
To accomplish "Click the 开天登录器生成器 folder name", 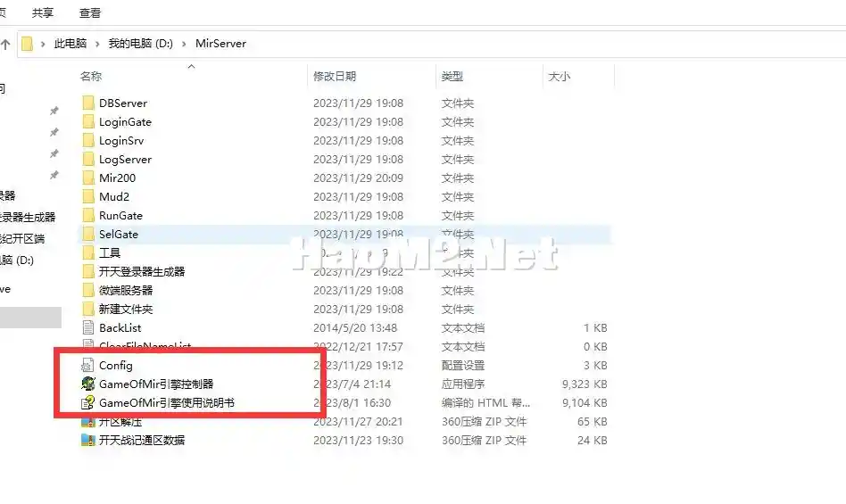I will (142, 272).
